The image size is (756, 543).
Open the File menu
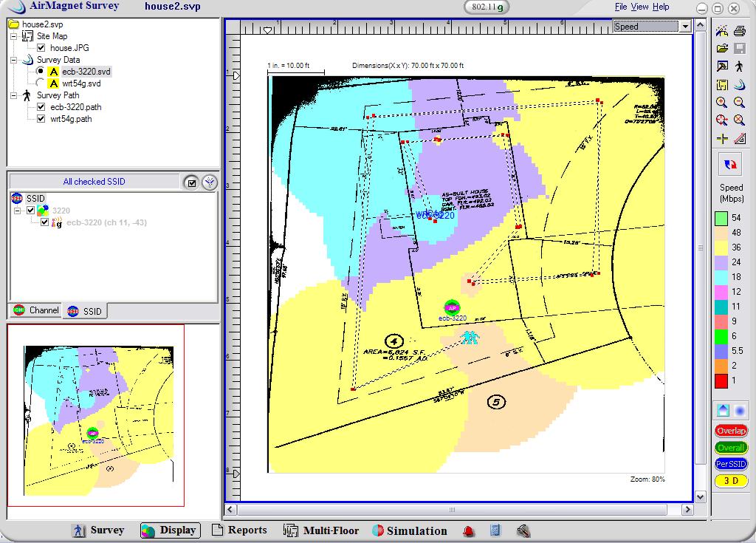coord(620,7)
